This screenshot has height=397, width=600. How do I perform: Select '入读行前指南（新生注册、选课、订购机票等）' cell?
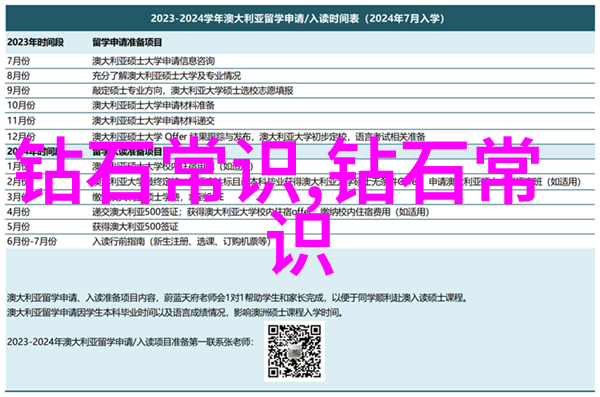(181, 242)
